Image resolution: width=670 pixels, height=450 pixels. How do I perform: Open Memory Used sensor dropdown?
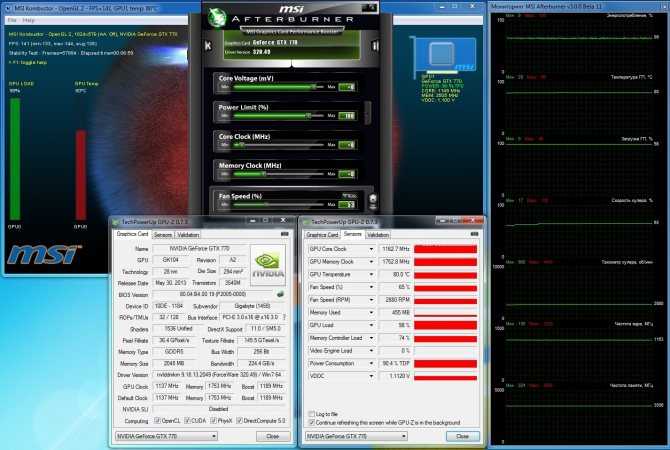[x=371, y=312]
